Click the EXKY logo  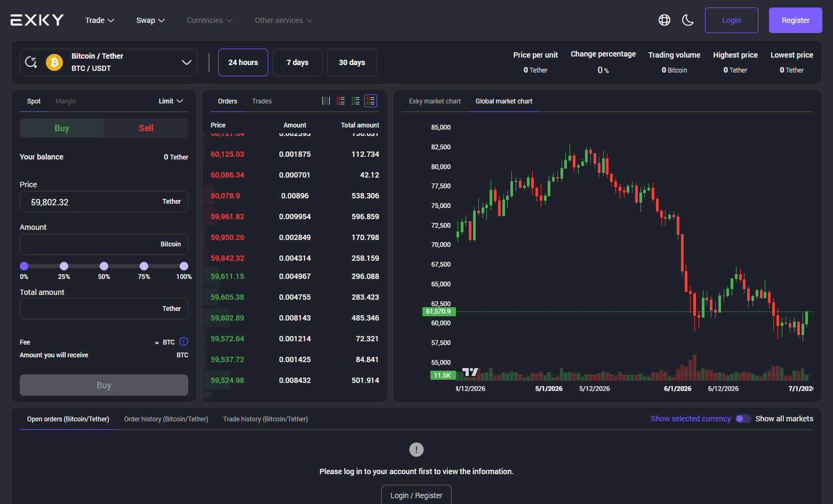tap(37, 20)
